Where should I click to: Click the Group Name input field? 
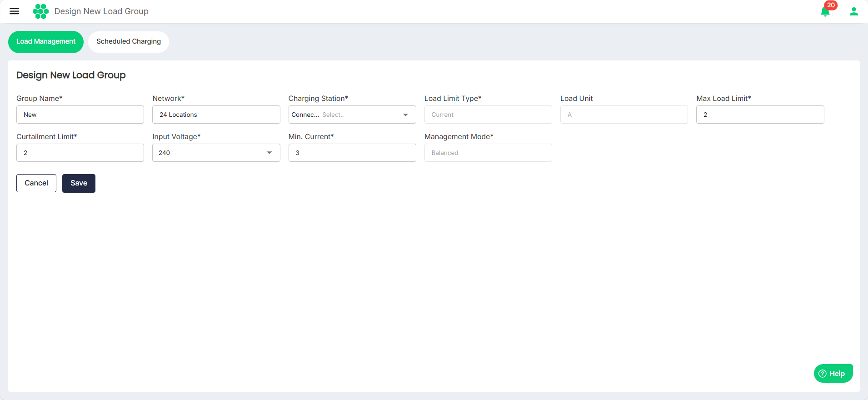pyautogui.click(x=80, y=115)
